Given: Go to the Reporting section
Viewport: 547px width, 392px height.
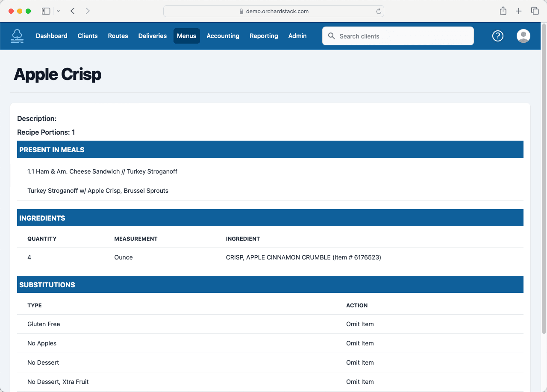Looking at the screenshot, I should pos(264,36).
